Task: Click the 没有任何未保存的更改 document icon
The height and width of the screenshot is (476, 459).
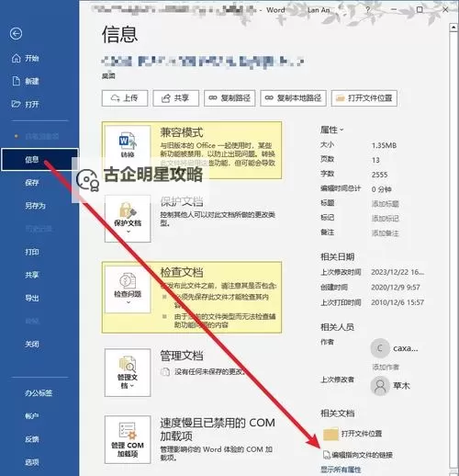Action: 165,372
